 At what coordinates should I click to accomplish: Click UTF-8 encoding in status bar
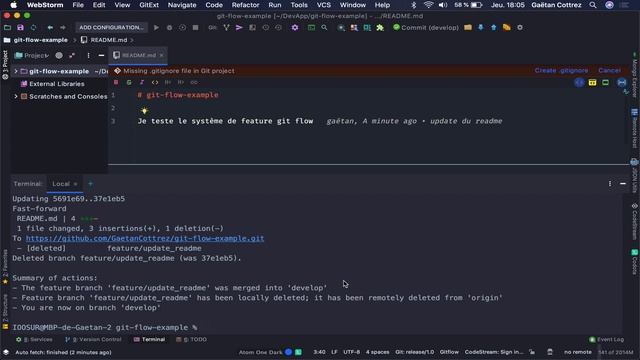pos(351,352)
